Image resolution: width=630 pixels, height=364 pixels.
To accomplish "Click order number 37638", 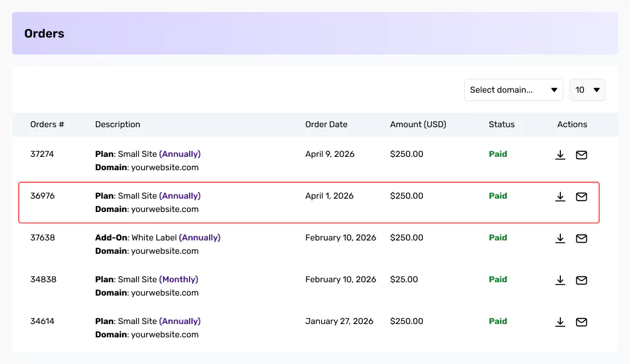I will click(42, 238).
